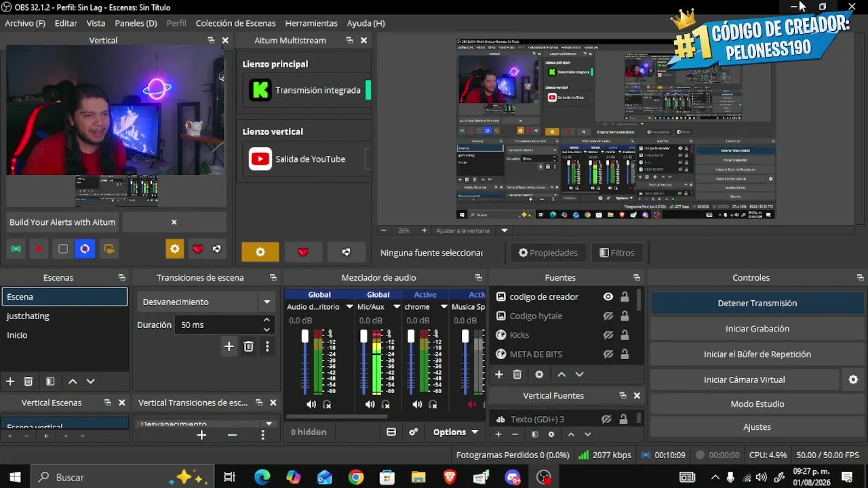Toggle lock on Codigo hytale source

pos(625,316)
